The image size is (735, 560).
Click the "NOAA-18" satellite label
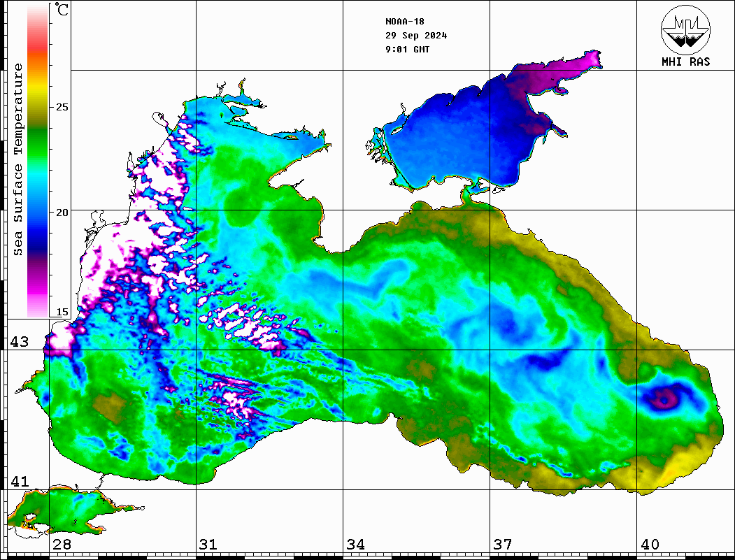[x=404, y=22]
